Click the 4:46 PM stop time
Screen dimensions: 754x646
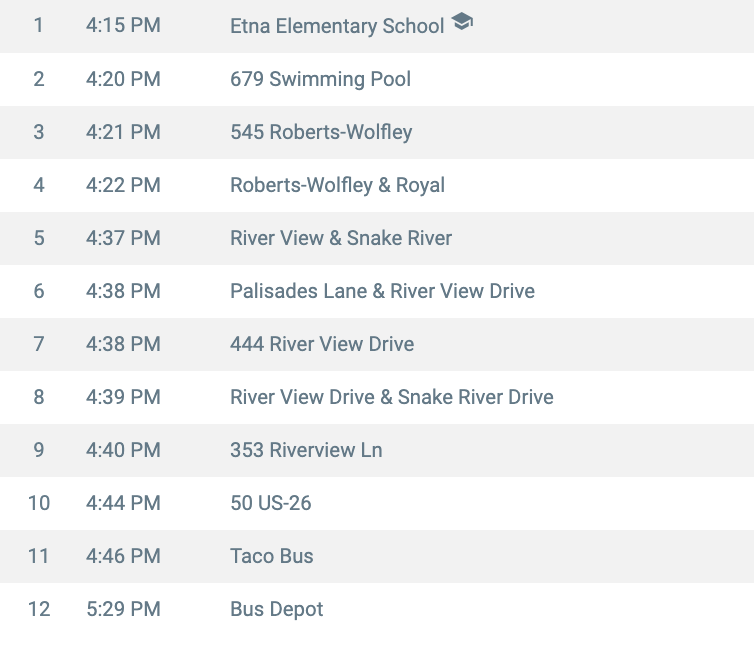(123, 556)
